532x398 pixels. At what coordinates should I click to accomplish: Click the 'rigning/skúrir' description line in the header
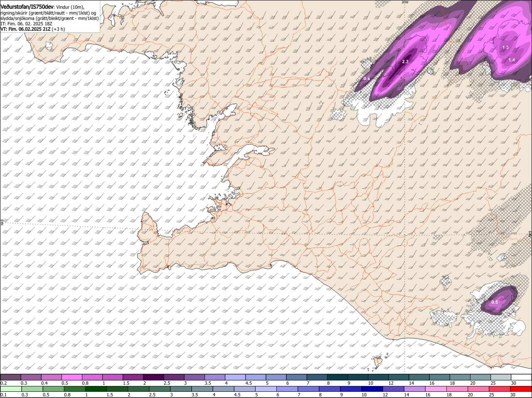[x=48, y=13]
